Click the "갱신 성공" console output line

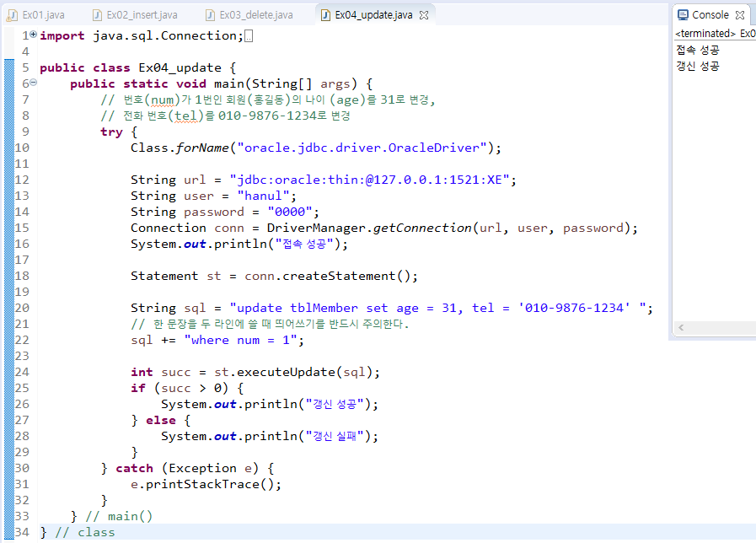(x=698, y=66)
